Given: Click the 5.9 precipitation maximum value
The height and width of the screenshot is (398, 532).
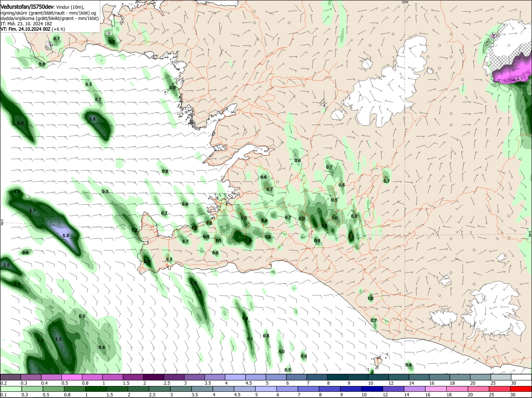Looking at the screenshot, I should [x=65, y=236].
